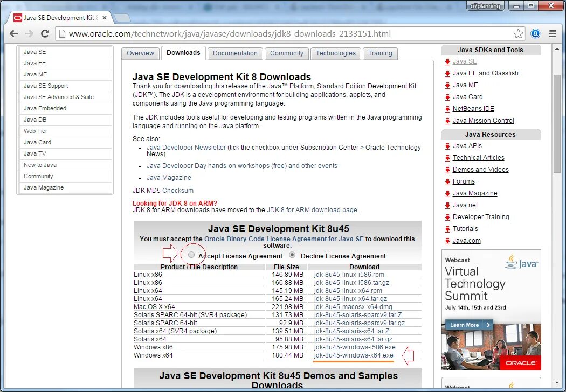Open the Technical Articles link
Screen dimensions: 566x392
click(478, 158)
